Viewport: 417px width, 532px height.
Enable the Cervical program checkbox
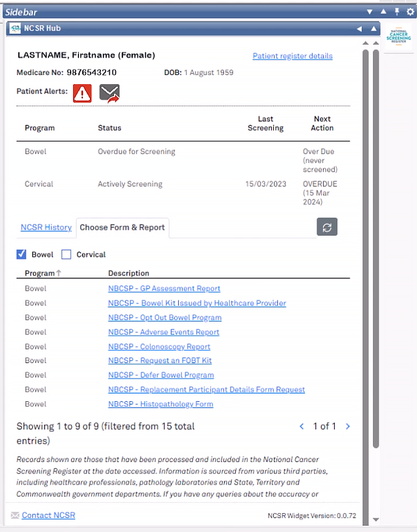point(66,254)
